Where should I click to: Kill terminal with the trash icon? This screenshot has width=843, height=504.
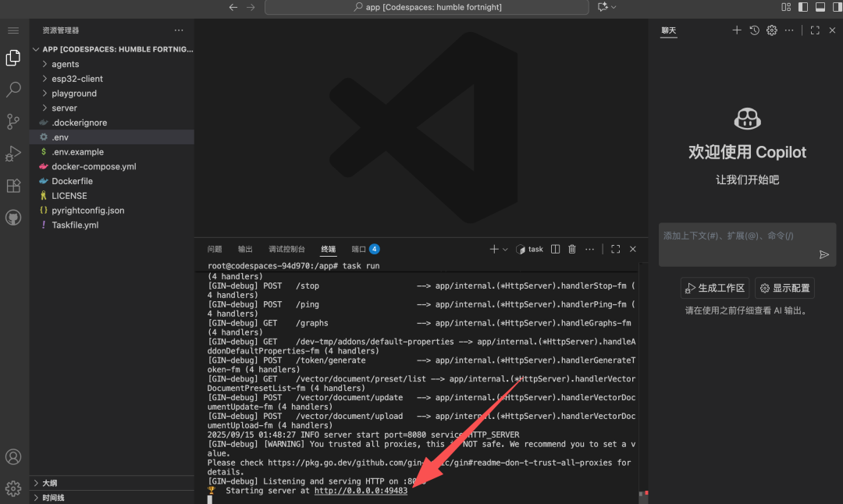click(x=572, y=249)
